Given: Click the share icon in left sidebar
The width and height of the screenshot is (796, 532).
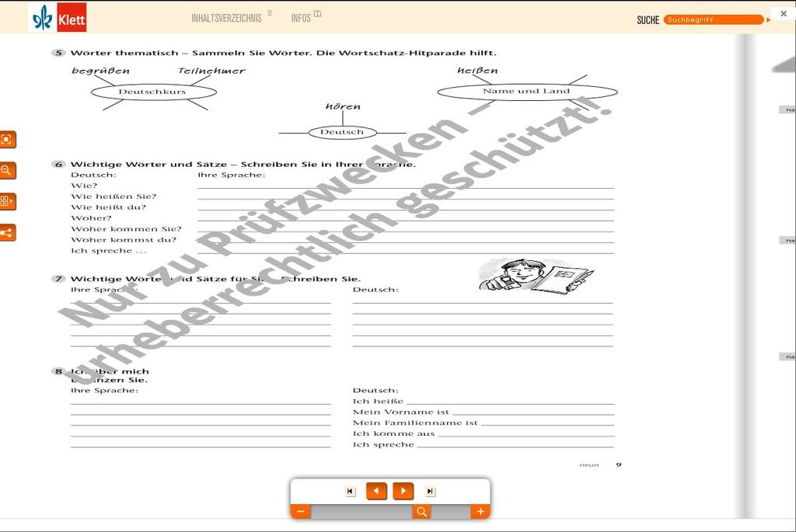Looking at the screenshot, I should pyautogui.click(x=7, y=232).
